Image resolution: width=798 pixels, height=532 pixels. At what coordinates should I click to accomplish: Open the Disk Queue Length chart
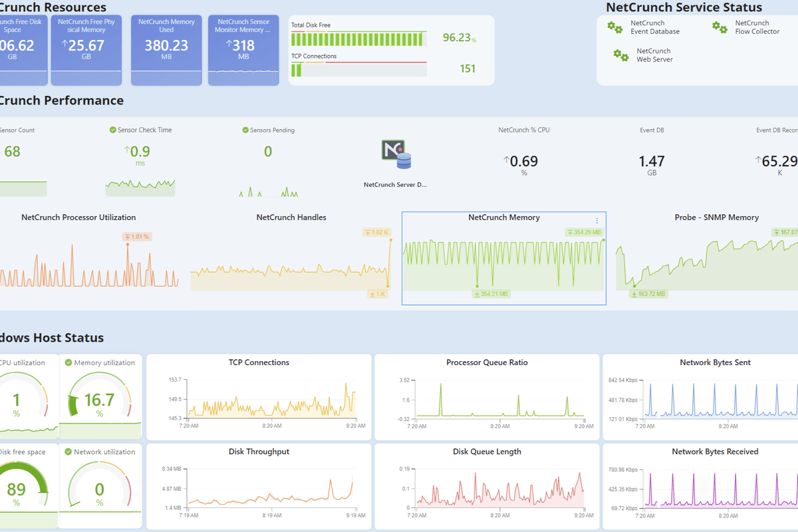[x=487, y=486]
